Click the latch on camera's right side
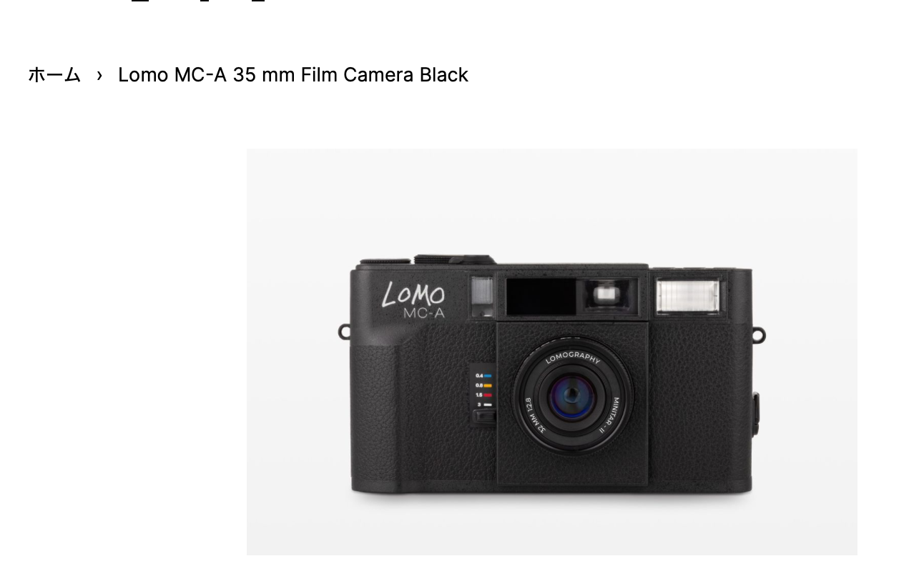 pos(755,414)
